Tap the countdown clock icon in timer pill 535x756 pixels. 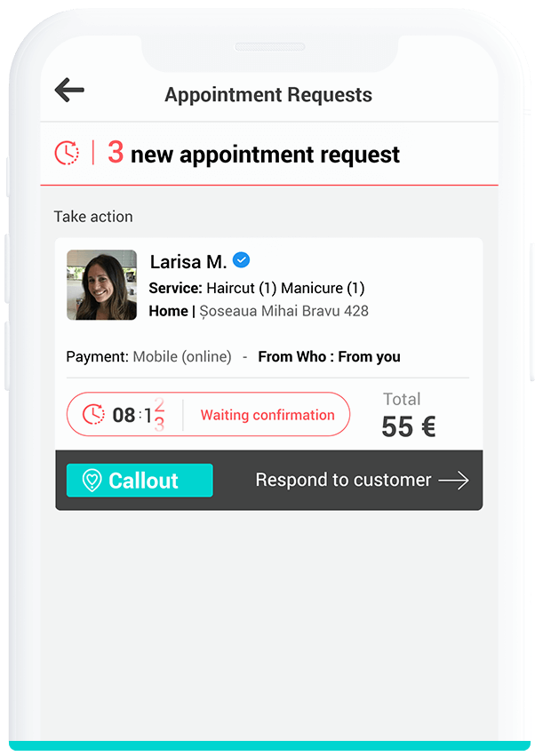[93, 414]
